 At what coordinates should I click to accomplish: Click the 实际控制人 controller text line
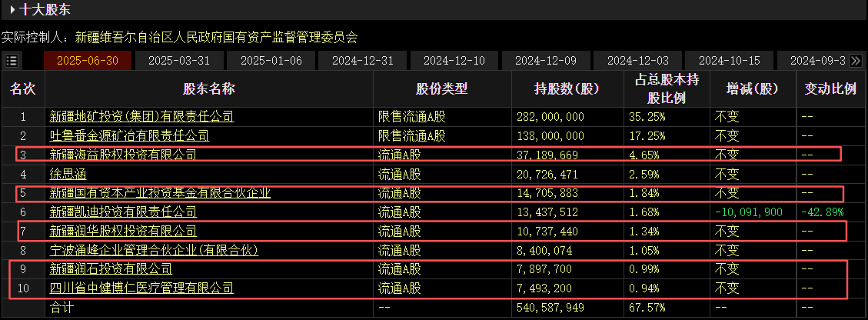coord(179,38)
